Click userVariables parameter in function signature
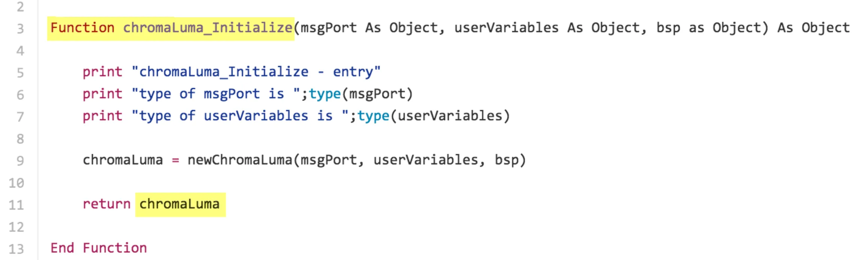 506,28
